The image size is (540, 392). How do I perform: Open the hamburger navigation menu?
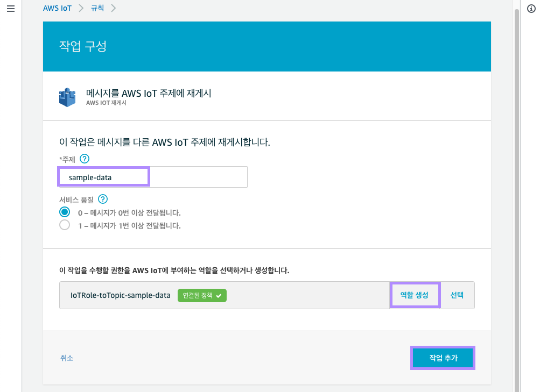11,9
